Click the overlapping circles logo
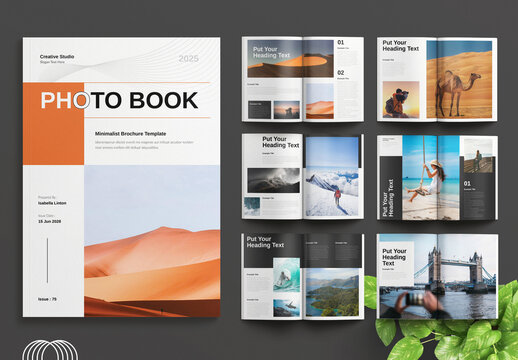This screenshot has width=518, height=360. pos(50,350)
